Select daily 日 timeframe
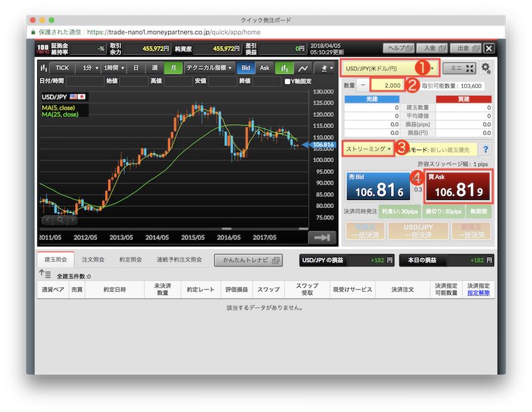 point(136,68)
